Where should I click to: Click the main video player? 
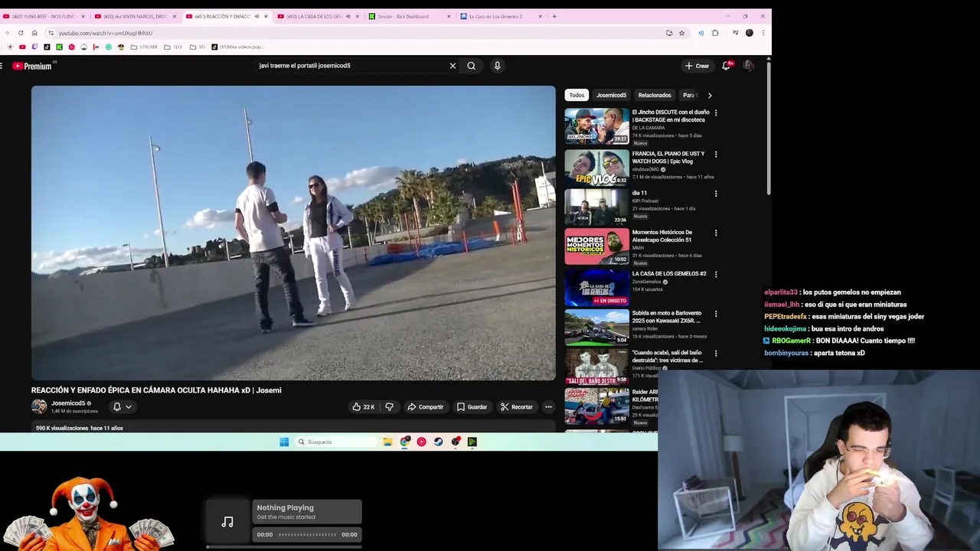coord(293,233)
